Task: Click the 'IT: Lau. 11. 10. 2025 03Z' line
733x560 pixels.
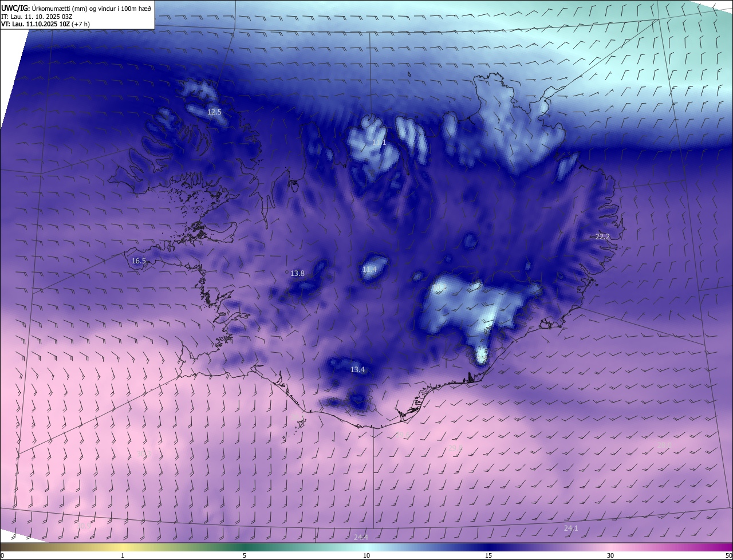Action: (36, 17)
